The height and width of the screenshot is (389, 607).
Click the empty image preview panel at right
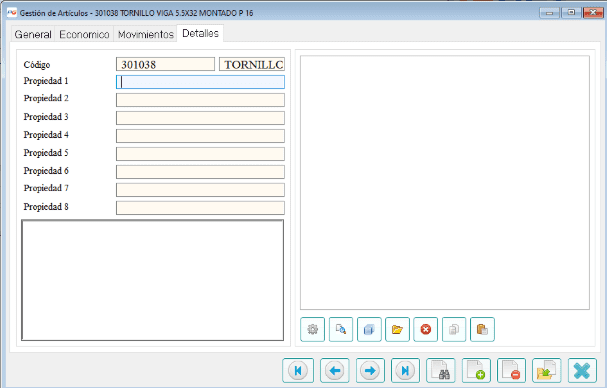[x=445, y=182]
